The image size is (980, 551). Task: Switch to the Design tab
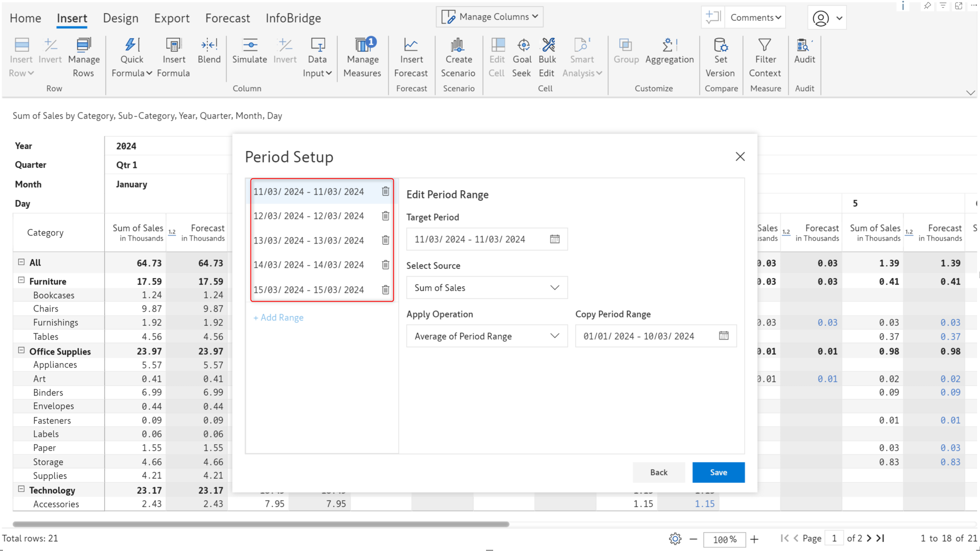(x=121, y=18)
